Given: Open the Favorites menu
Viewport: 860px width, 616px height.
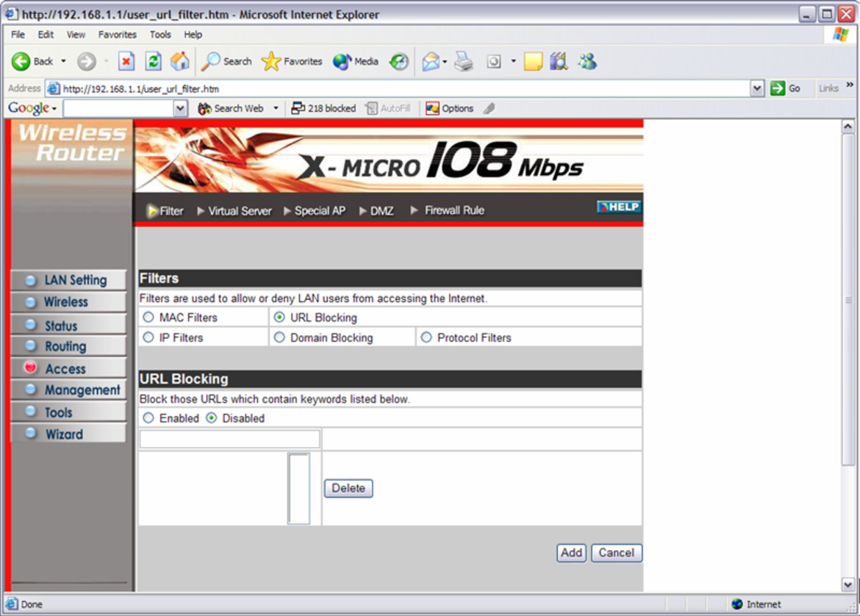Looking at the screenshot, I should (118, 35).
